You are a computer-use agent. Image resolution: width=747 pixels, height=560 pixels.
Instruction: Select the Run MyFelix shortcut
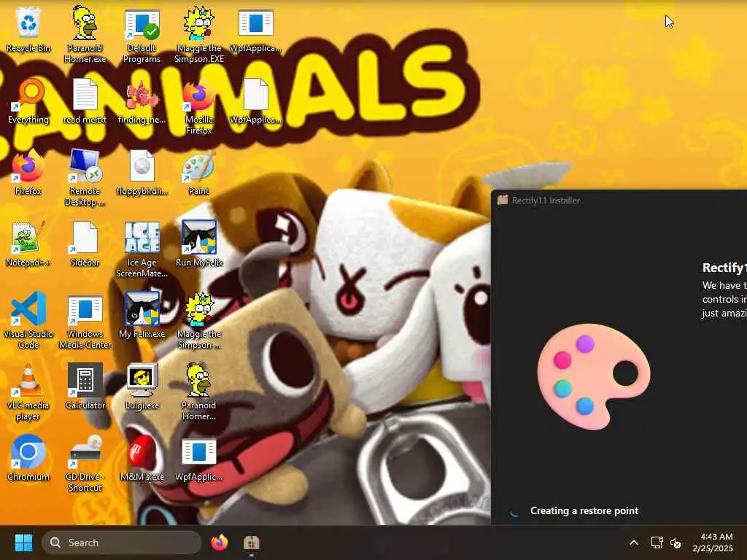pyautogui.click(x=199, y=244)
